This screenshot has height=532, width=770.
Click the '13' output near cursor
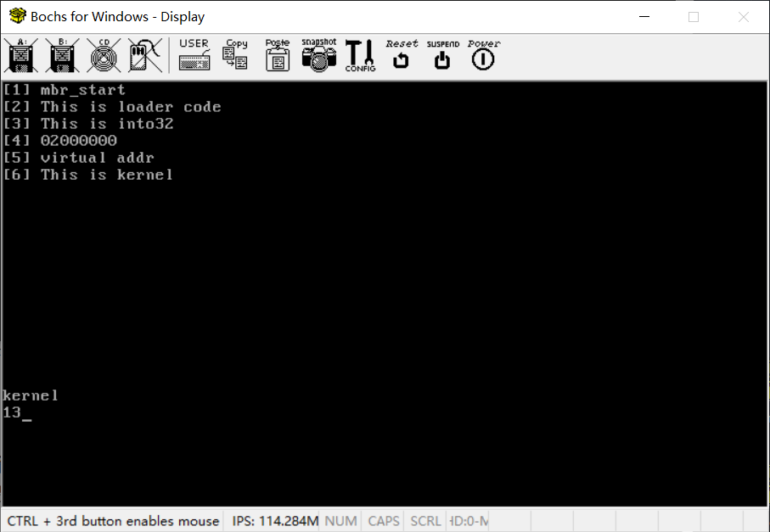(x=12, y=412)
